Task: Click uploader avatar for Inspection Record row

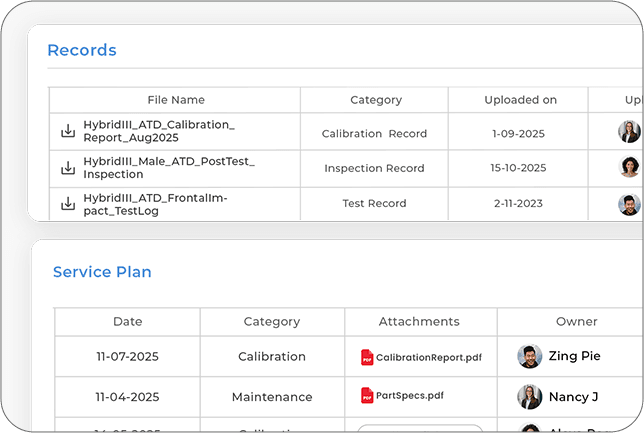Action: [629, 167]
